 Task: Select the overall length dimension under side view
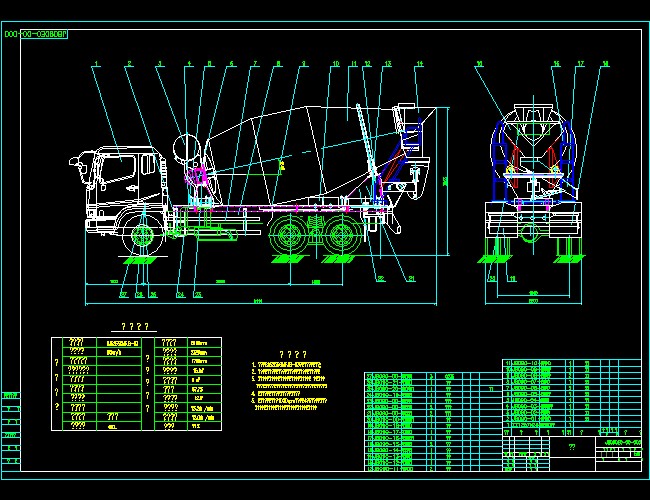tap(258, 301)
